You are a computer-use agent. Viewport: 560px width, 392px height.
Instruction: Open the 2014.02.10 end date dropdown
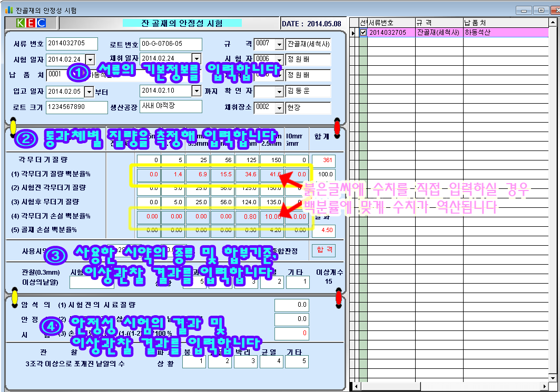tap(196, 91)
